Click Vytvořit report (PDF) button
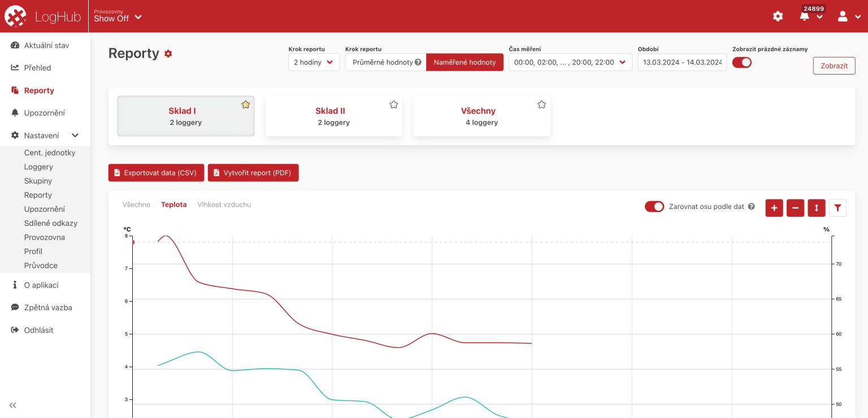Image resolution: width=868 pixels, height=418 pixels. [253, 173]
